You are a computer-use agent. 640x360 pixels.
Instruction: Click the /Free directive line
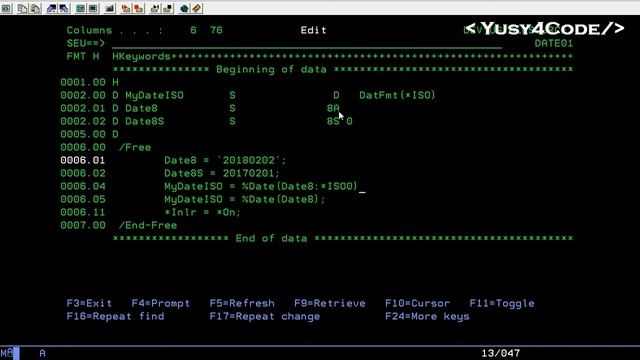tap(135, 147)
